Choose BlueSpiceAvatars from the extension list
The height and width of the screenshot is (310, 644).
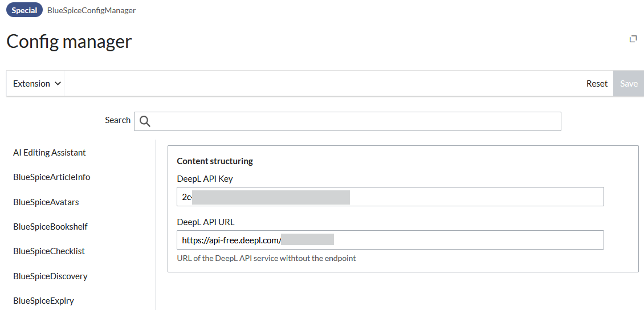(x=46, y=202)
